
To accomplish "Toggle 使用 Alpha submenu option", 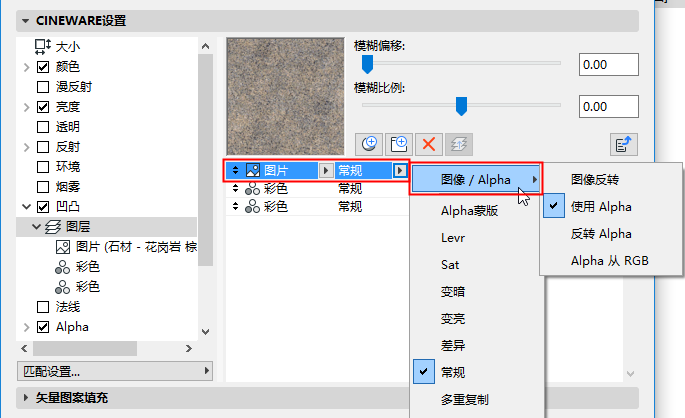I will 601,207.
